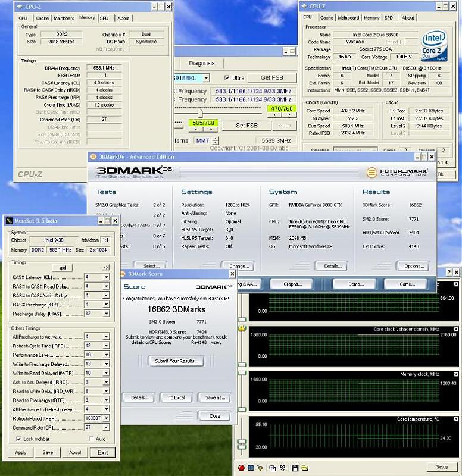Click the Demo button in 3DMark06
The image size is (462, 476).
point(355,284)
